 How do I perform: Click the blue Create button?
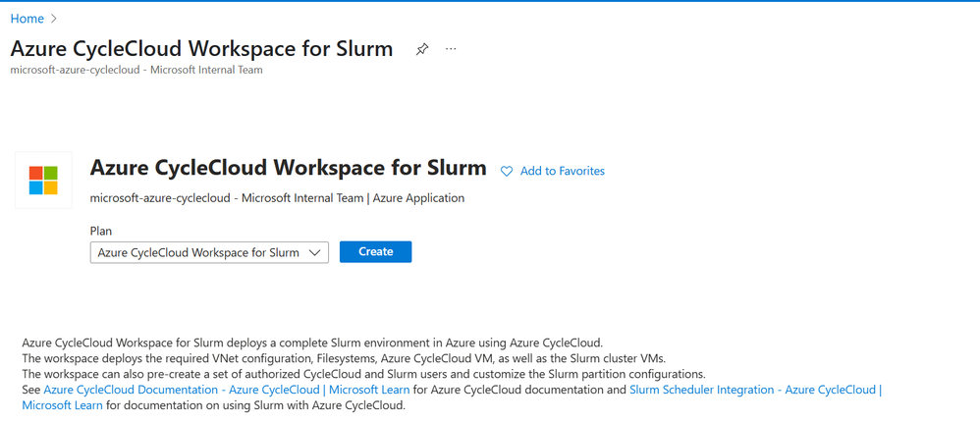(x=376, y=251)
